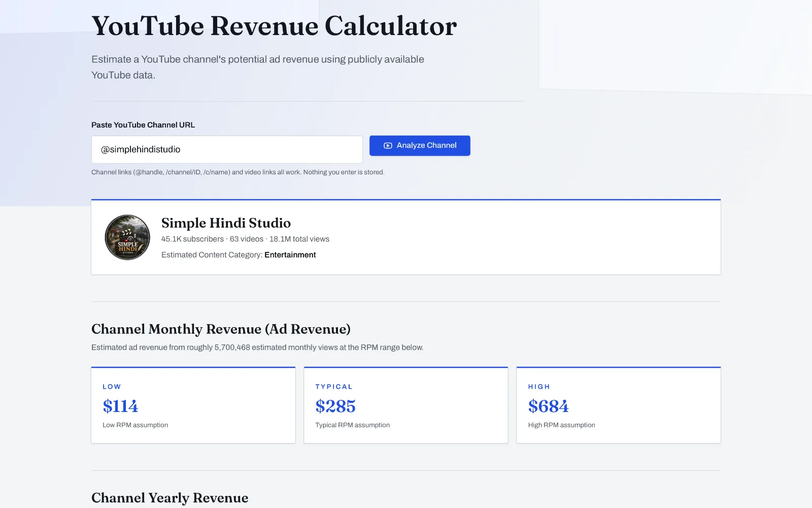Click the "High RPM assumption" caption
812x508 pixels.
pos(561,425)
